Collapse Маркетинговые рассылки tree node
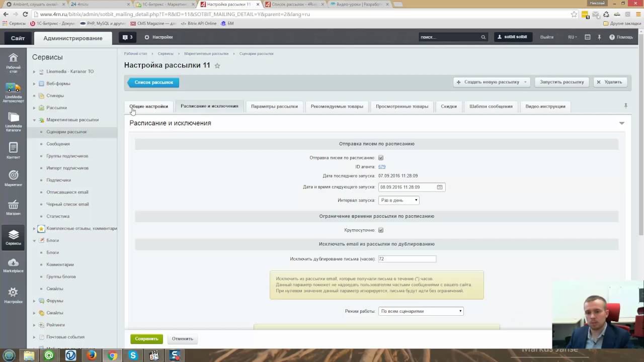The height and width of the screenshot is (362, 644). (x=34, y=120)
